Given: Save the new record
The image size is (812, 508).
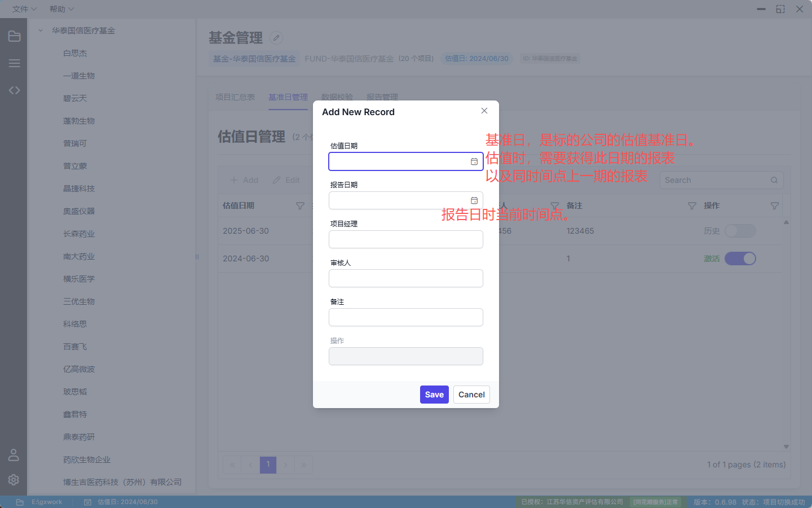Looking at the screenshot, I should tap(434, 395).
